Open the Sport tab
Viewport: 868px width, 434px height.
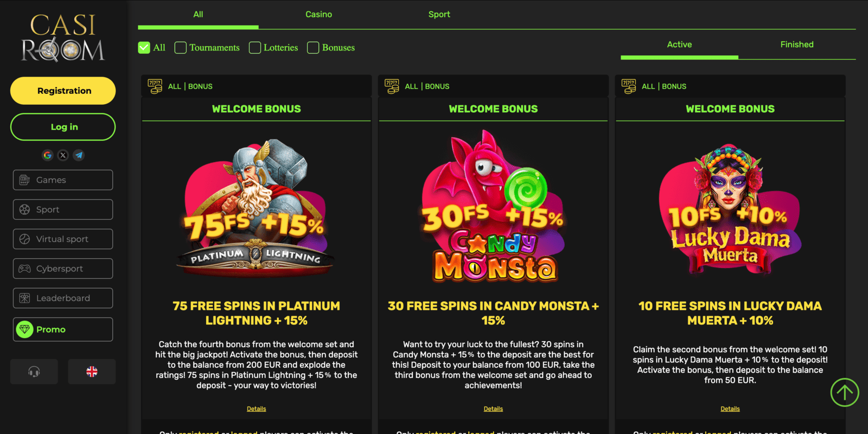[439, 15]
